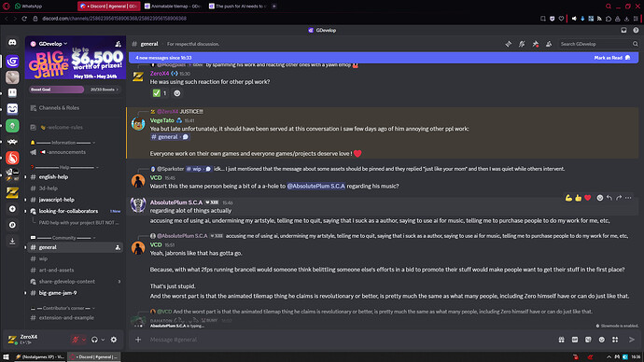
Task: React with red heart on hovered message
Action: (x=588, y=198)
